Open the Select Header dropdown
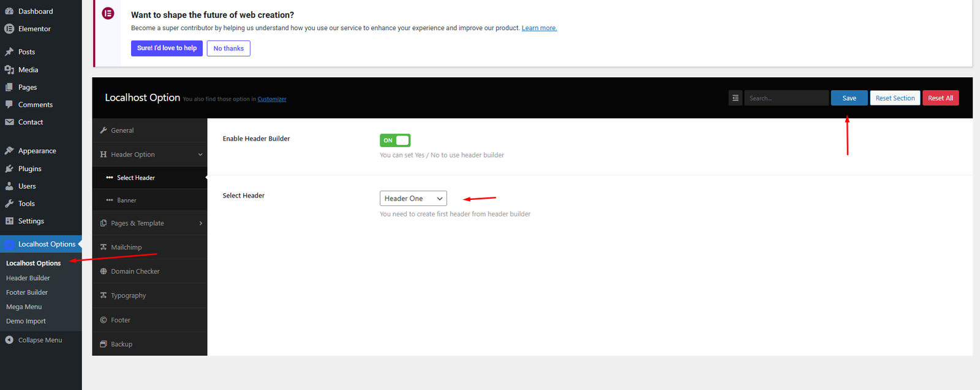This screenshot has width=980, height=390. pyautogui.click(x=413, y=199)
